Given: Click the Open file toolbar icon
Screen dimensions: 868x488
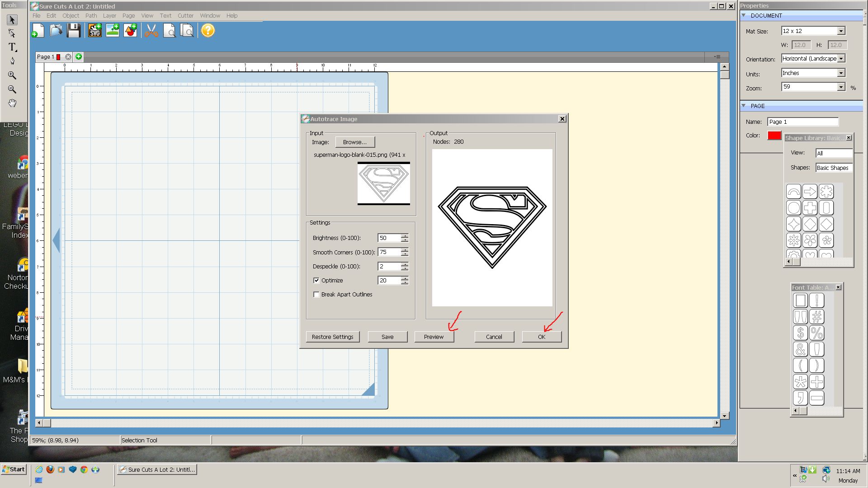Looking at the screenshot, I should tap(56, 31).
